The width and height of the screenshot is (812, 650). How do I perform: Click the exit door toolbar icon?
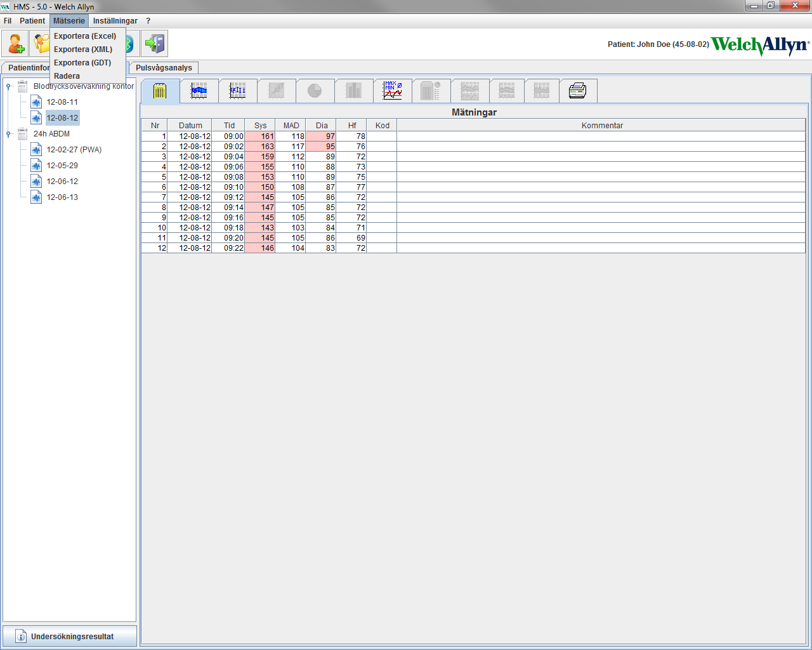point(154,44)
